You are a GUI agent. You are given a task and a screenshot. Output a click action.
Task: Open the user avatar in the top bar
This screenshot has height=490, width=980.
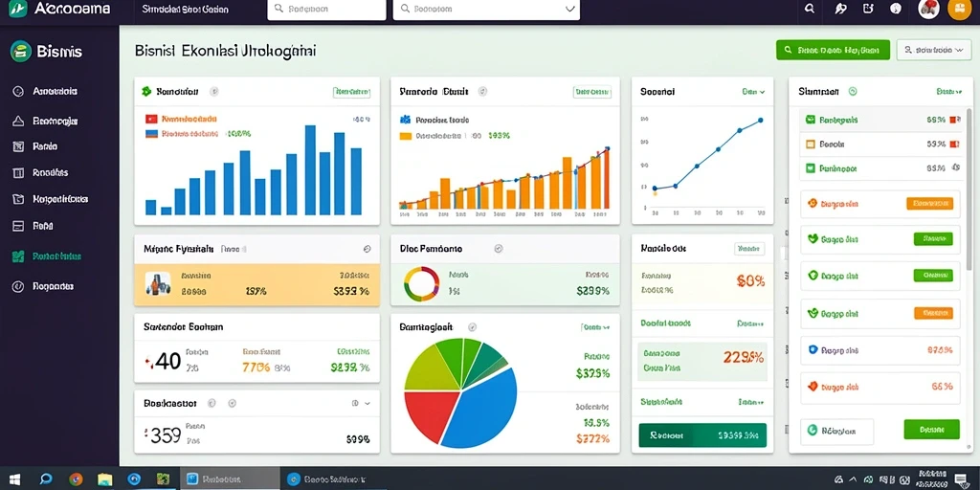pos(928,9)
